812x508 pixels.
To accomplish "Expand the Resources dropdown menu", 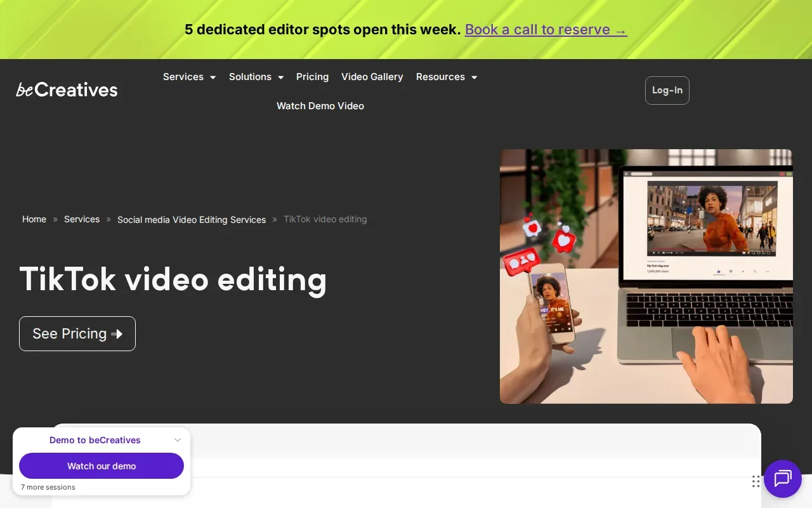I will pyautogui.click(x=447, y=77).
